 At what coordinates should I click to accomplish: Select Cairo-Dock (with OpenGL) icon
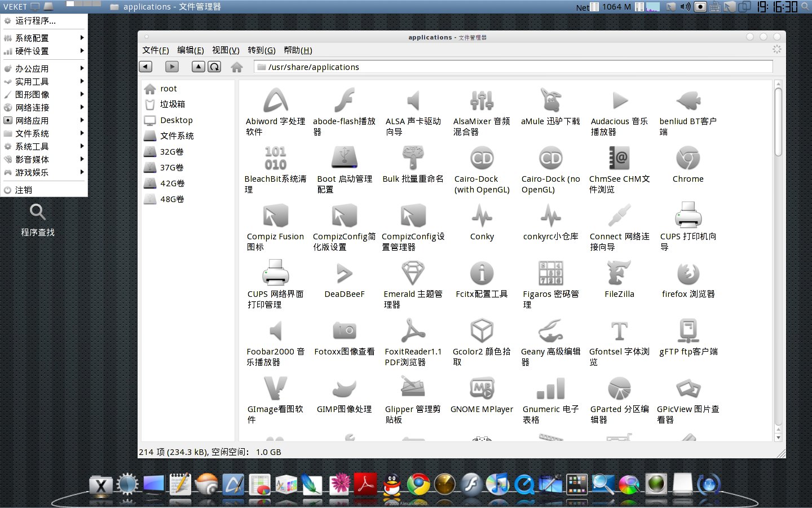pyautogui.click(x=482, y=159)
